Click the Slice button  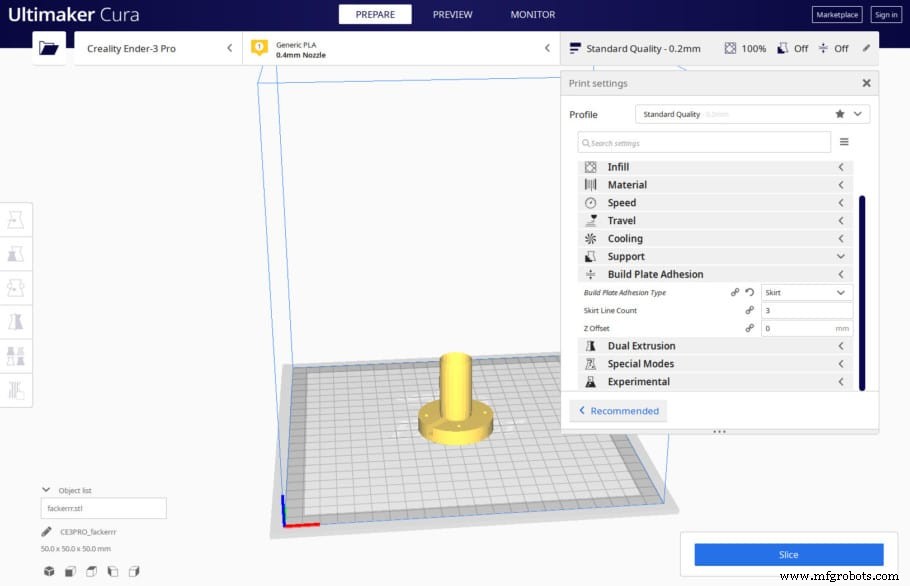pos(789,554)
